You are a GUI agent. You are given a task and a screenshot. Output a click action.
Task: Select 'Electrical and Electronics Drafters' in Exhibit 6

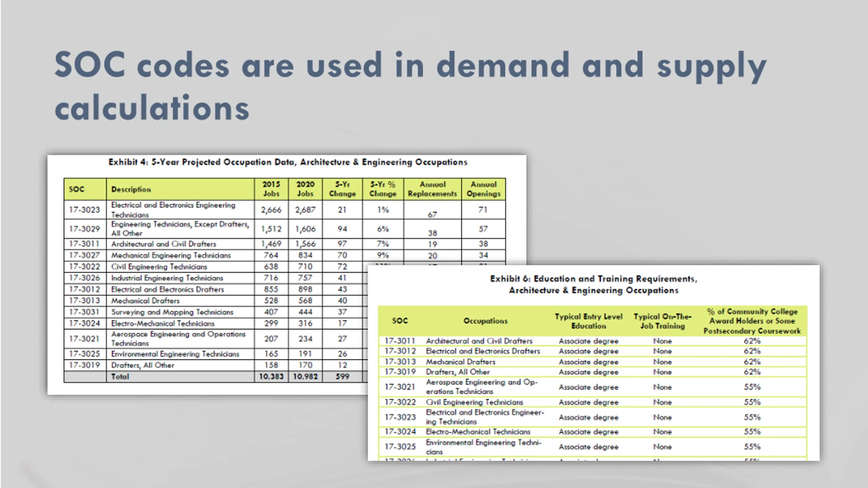(x=483, y=351)
